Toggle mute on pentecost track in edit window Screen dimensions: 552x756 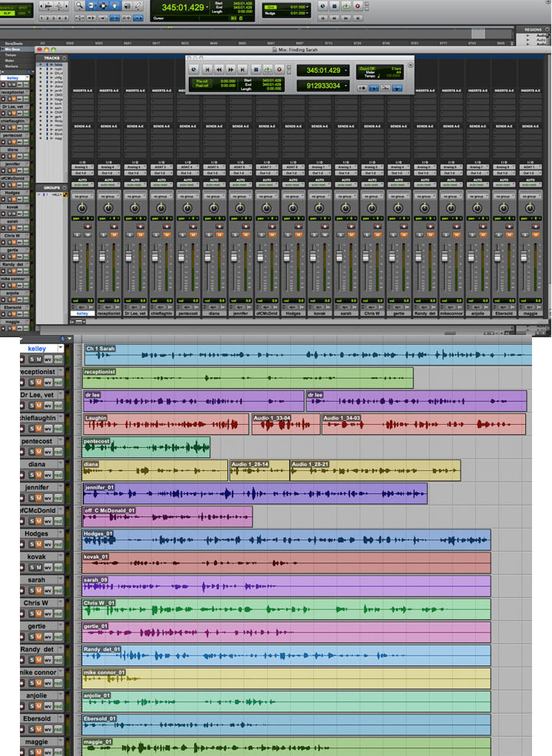tap(39, 452)
